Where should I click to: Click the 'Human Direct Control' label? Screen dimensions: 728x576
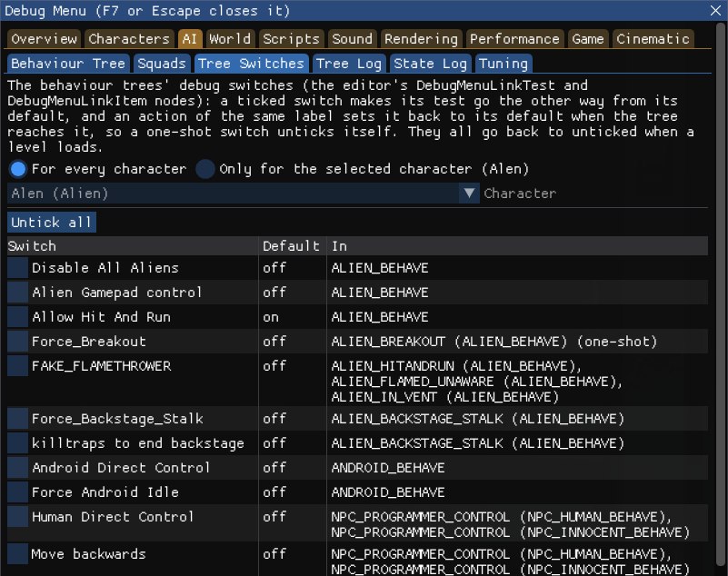(x=113, y=517)
